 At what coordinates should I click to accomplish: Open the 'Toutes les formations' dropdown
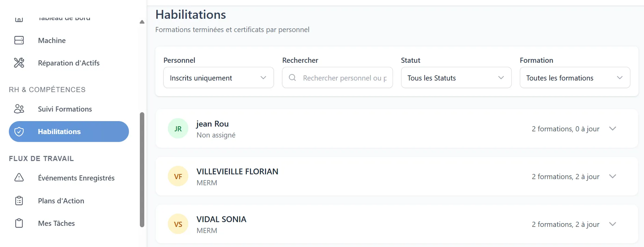point(575,78)
